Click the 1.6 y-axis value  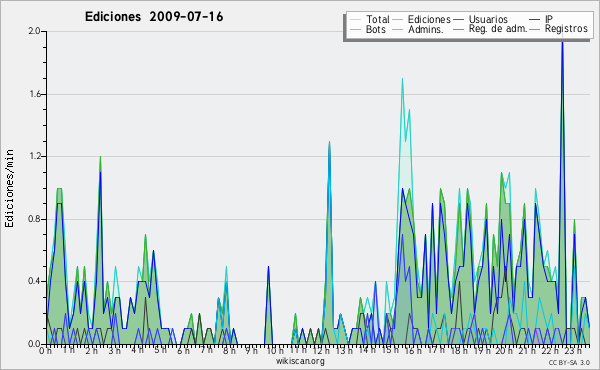(35, 94)
